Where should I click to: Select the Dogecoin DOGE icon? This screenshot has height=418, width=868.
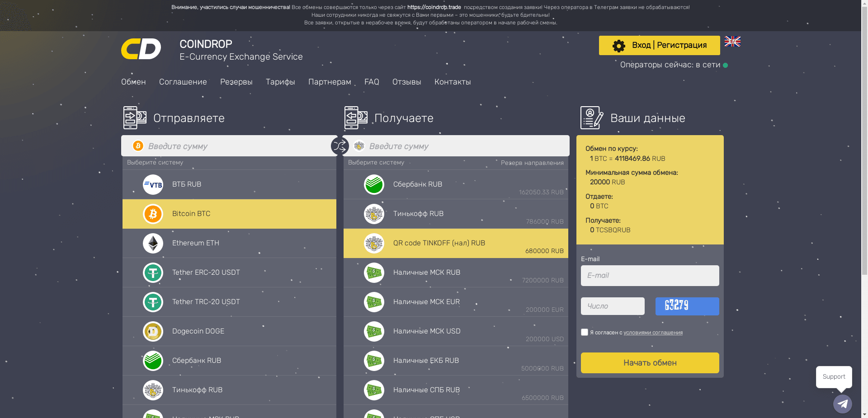tap(153, 331)
